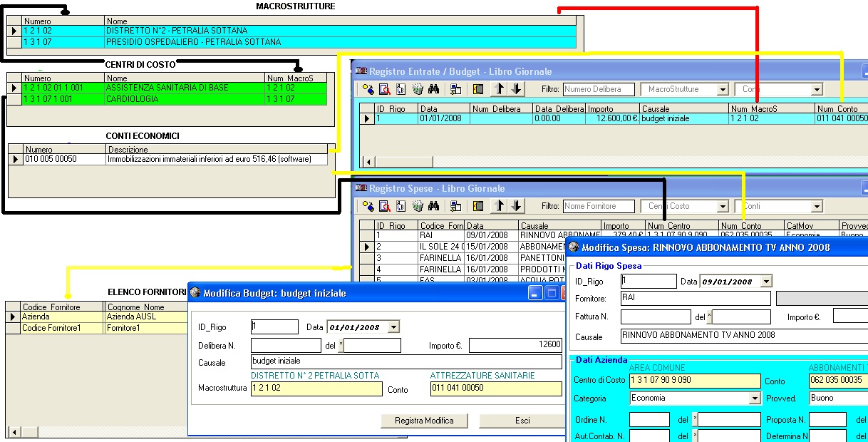This screenshot has height=442, width=868.
Task: Click the budget iniziale cell in Registro Entrate
Action: point(684,119)
